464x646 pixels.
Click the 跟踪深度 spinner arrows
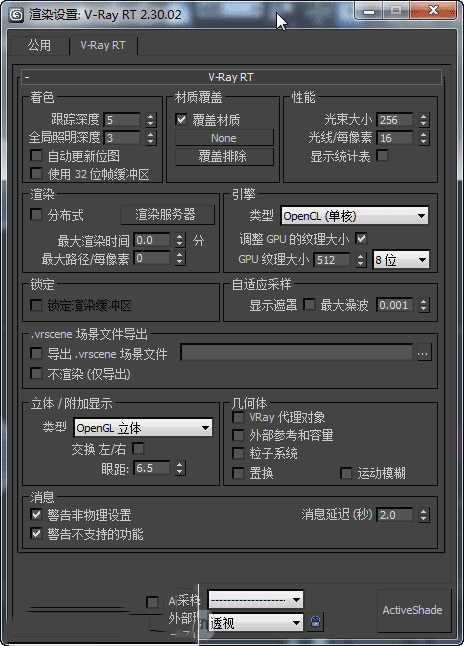click(x=150, y=120)
